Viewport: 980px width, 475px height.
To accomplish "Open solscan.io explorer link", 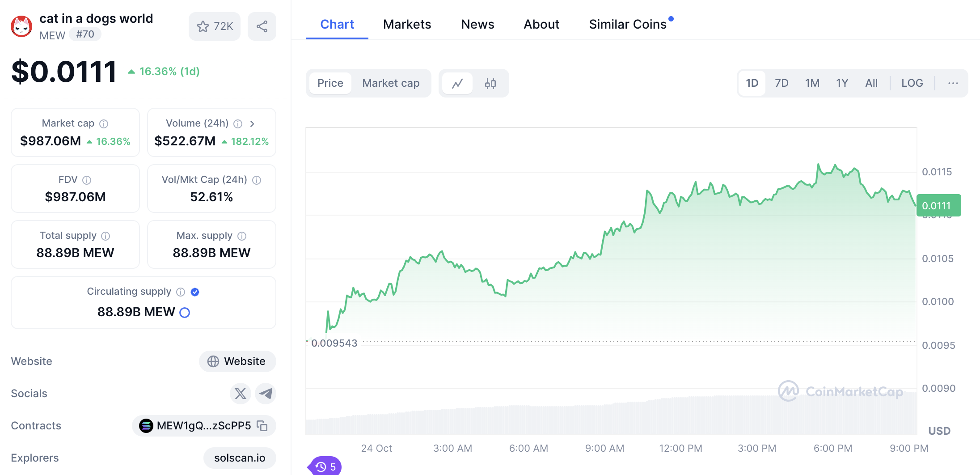I will click(240, 458).
